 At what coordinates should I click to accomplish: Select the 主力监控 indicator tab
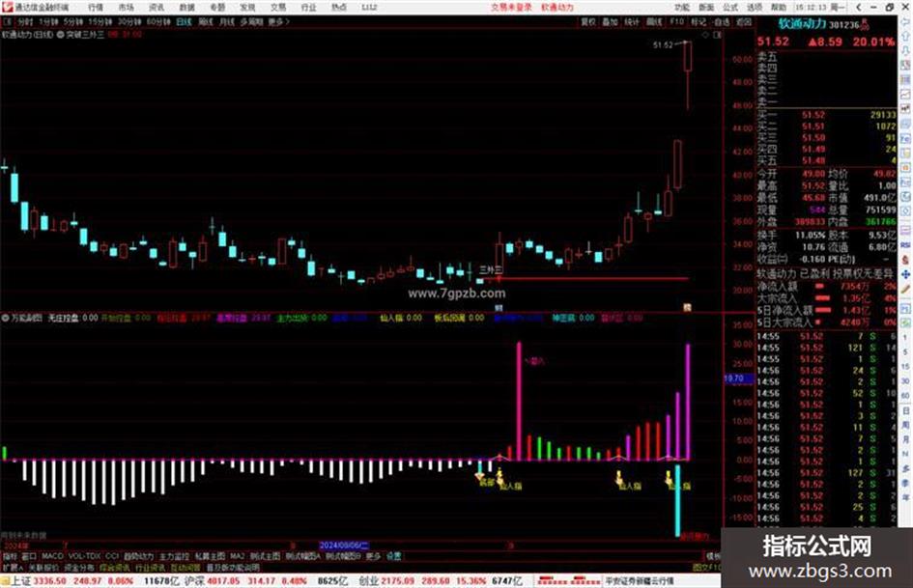[x=174, y=556]
